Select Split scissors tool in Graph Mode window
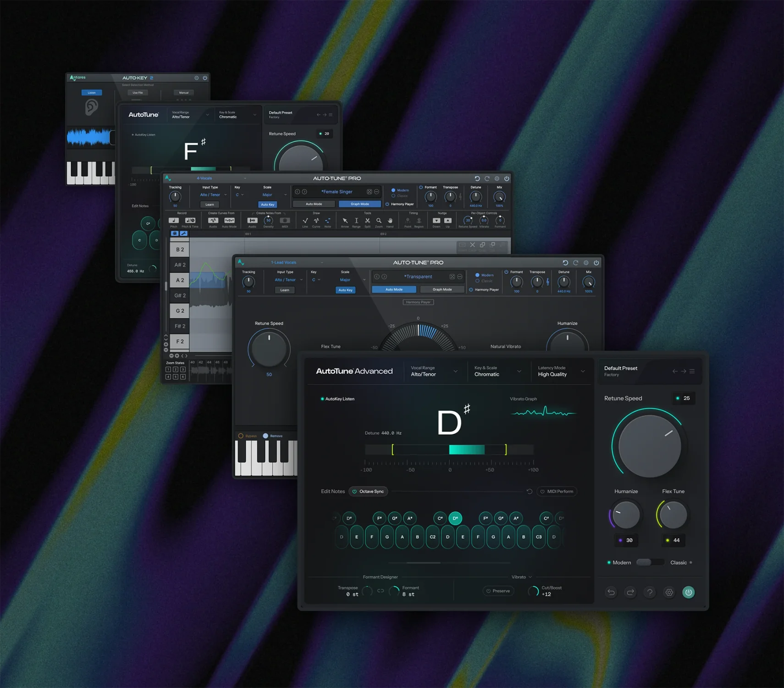 tap(367, 221)
